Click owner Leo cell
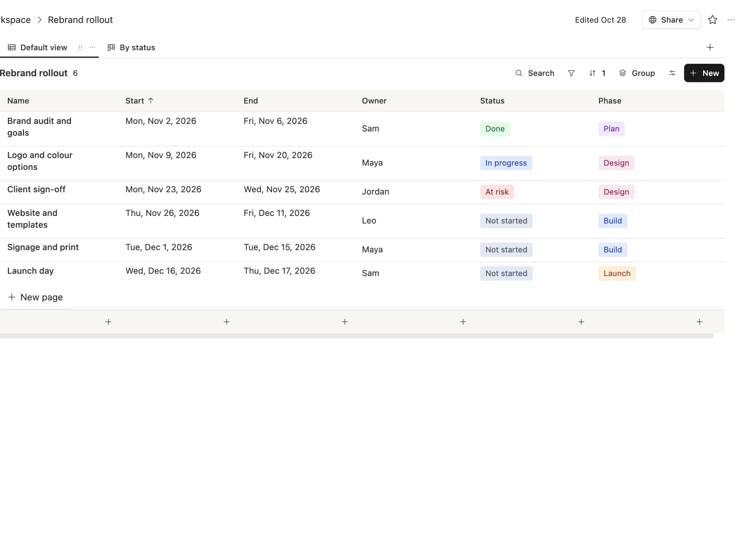 pos(369,221)
